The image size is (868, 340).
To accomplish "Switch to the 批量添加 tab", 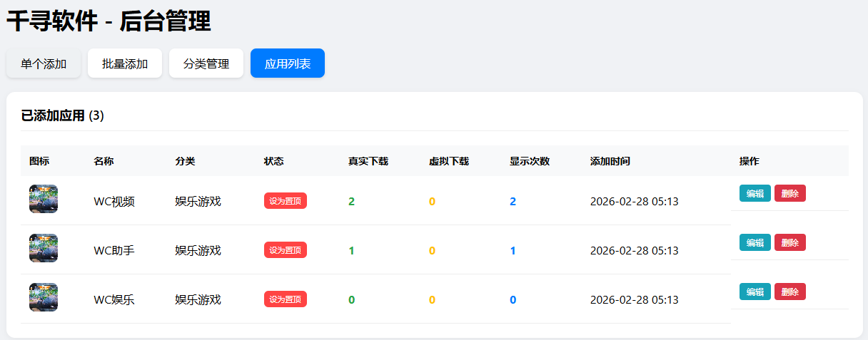I will [125, 63].
